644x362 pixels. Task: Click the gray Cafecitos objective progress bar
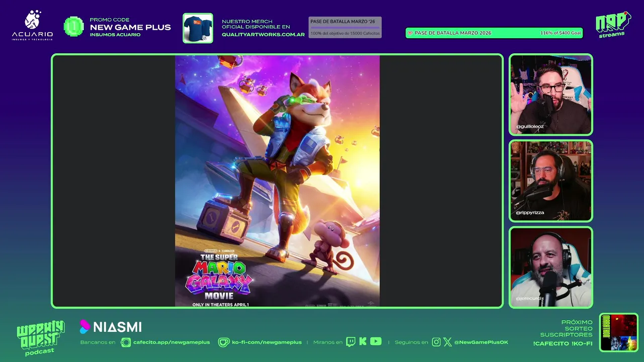tap(345, 28)
